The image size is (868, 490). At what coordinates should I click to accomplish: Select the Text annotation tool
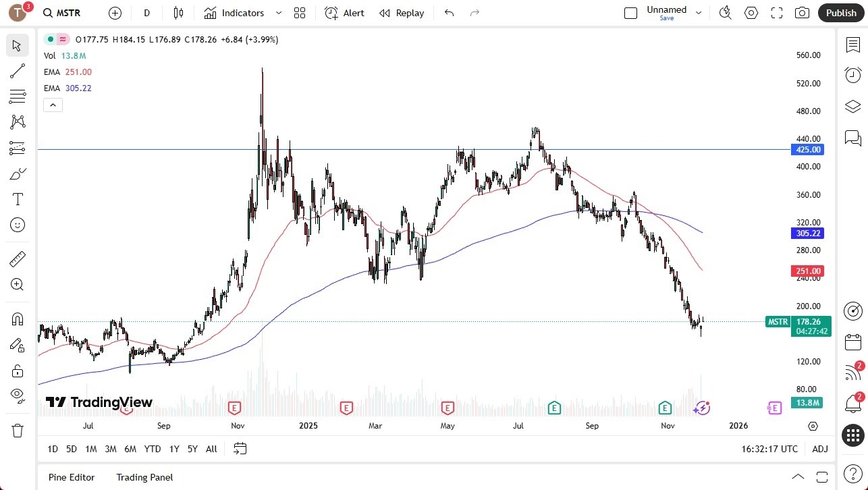(18, 198)
